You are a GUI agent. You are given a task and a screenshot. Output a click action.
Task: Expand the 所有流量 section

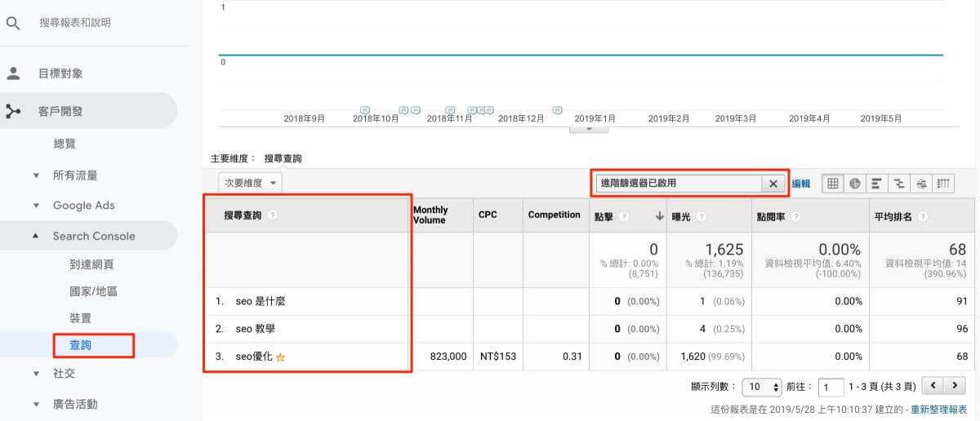[36, 175]
